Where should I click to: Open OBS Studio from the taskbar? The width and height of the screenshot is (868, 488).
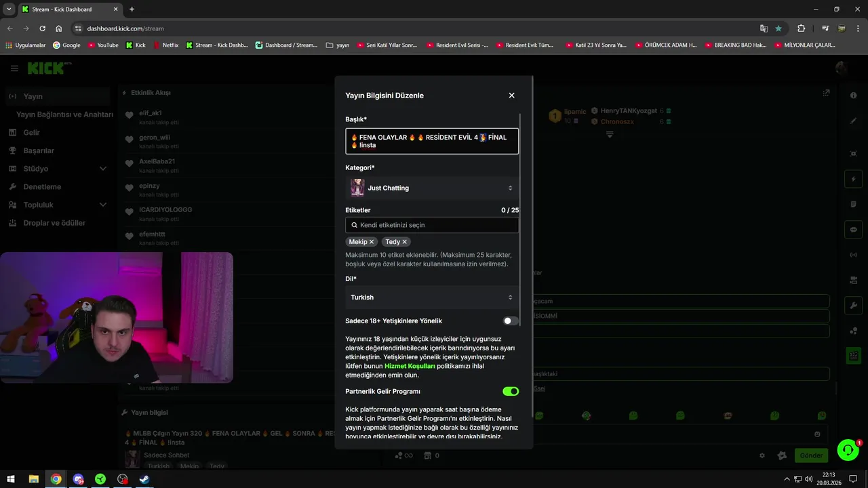(122, 479)
